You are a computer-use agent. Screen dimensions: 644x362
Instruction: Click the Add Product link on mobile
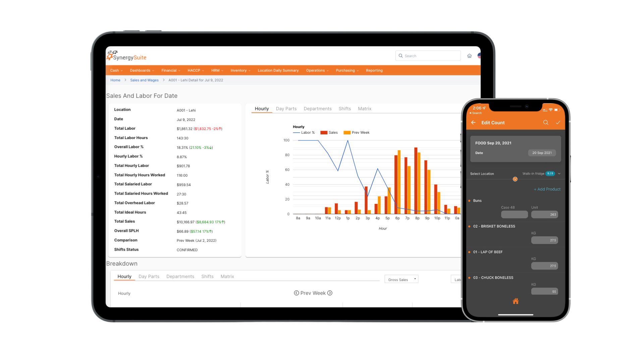tap(547, 189)
